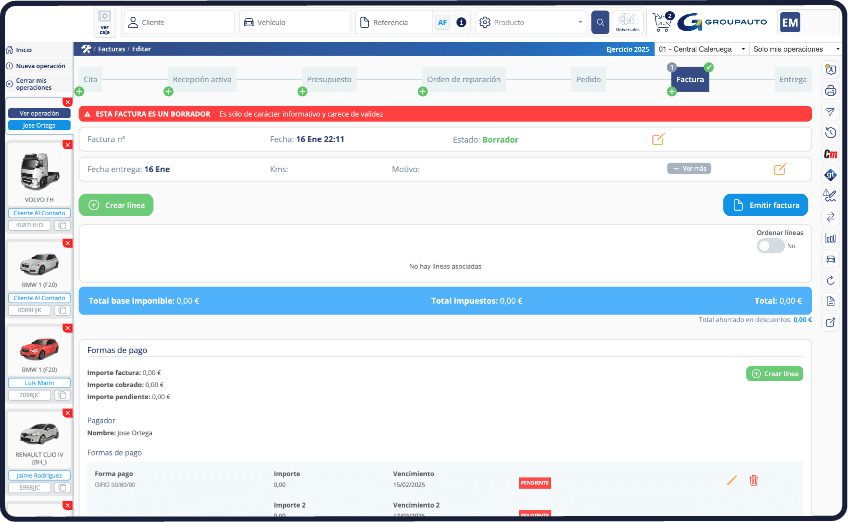This screenshot has width=848, height=522.
Task: Open the Producto dropdown
Action: tap(531, 22)
